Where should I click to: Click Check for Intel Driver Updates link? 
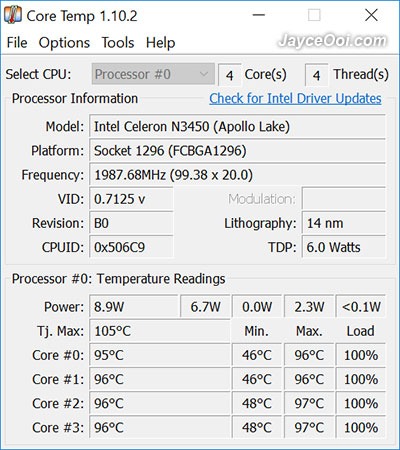coord(295,98)
